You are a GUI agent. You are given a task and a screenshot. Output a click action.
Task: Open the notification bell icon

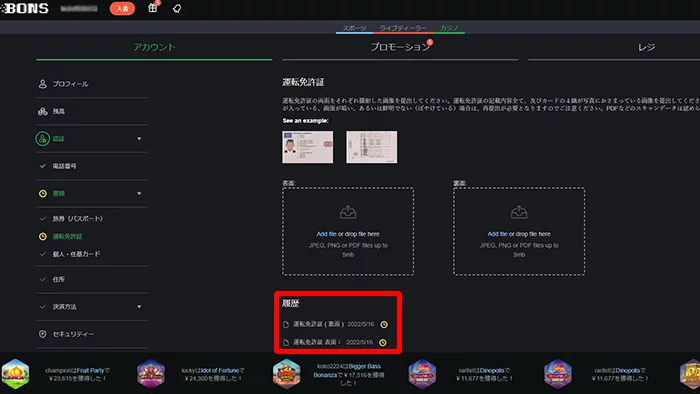tap(177, 8)
